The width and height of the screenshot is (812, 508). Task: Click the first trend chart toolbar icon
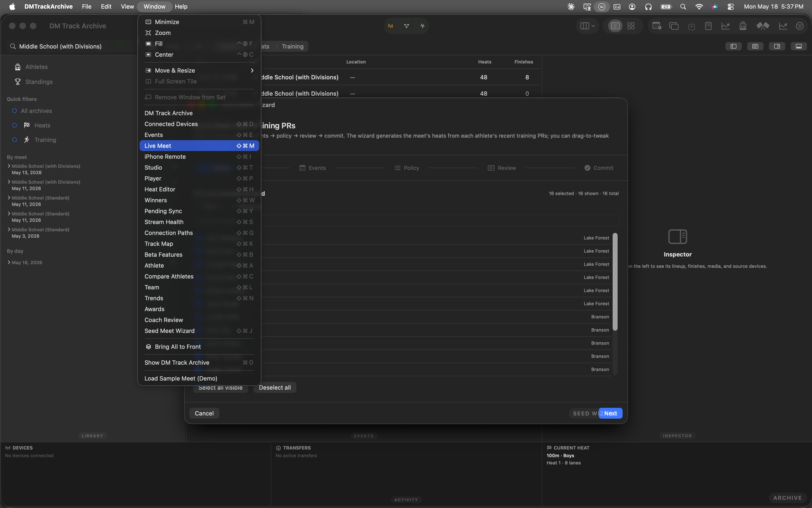pos(725,26)
